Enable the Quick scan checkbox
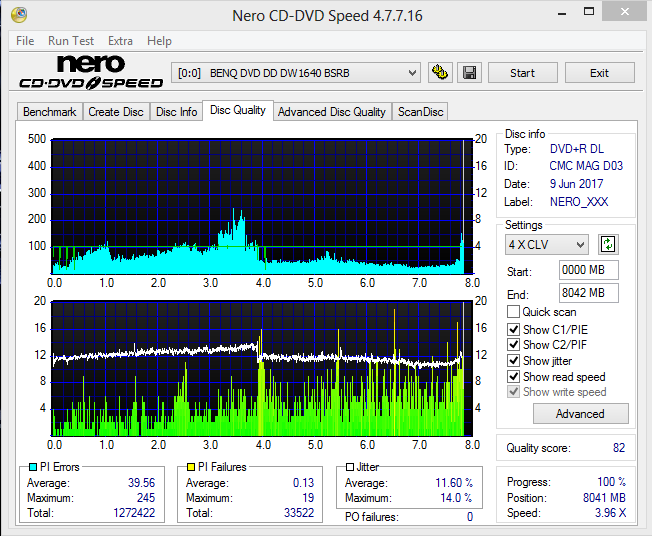The height and width of the screenshot is (536, 652). click(513, 311)
